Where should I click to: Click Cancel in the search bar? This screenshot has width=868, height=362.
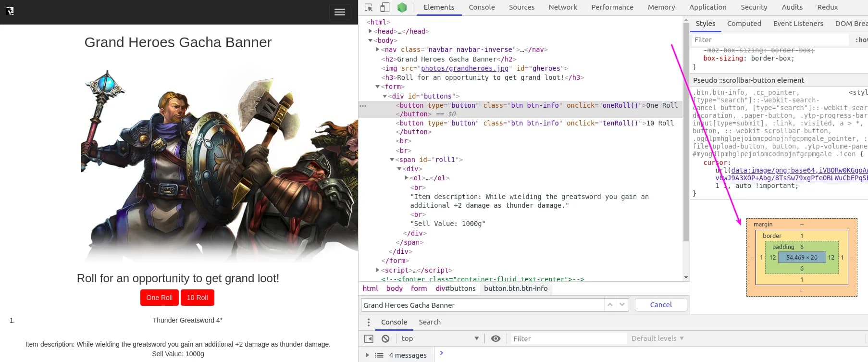click(x=661, y=305)
